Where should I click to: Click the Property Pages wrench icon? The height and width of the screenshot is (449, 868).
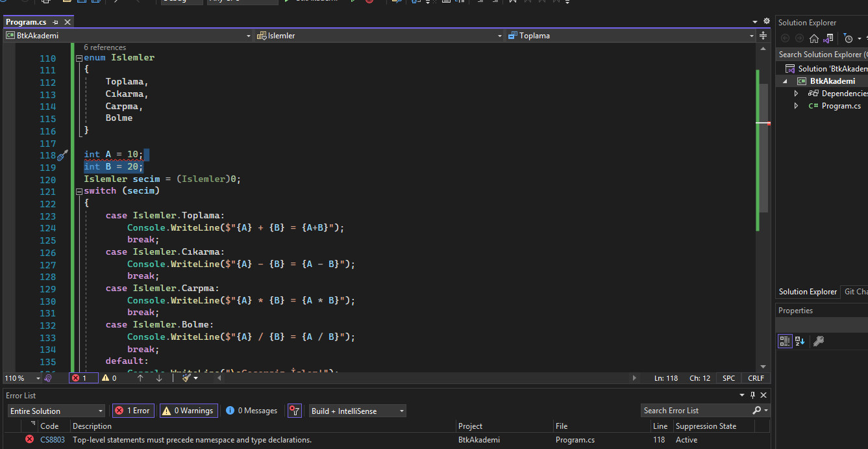tap(819, 340)
